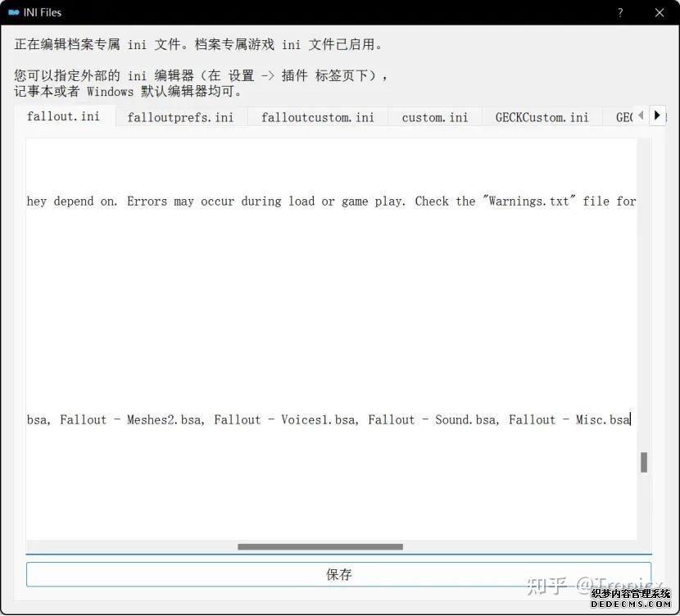Click horizontal scrollbar track left of thumb

point(131,546)
